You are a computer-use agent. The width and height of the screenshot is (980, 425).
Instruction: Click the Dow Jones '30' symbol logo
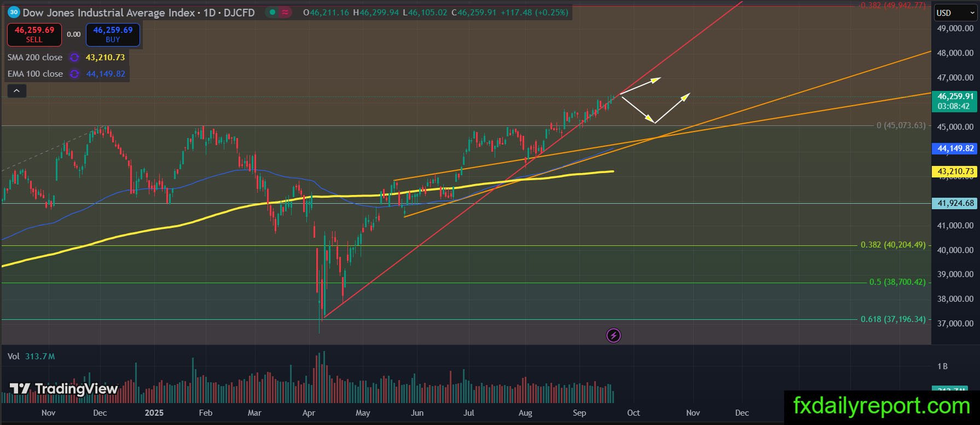[14, 12]
